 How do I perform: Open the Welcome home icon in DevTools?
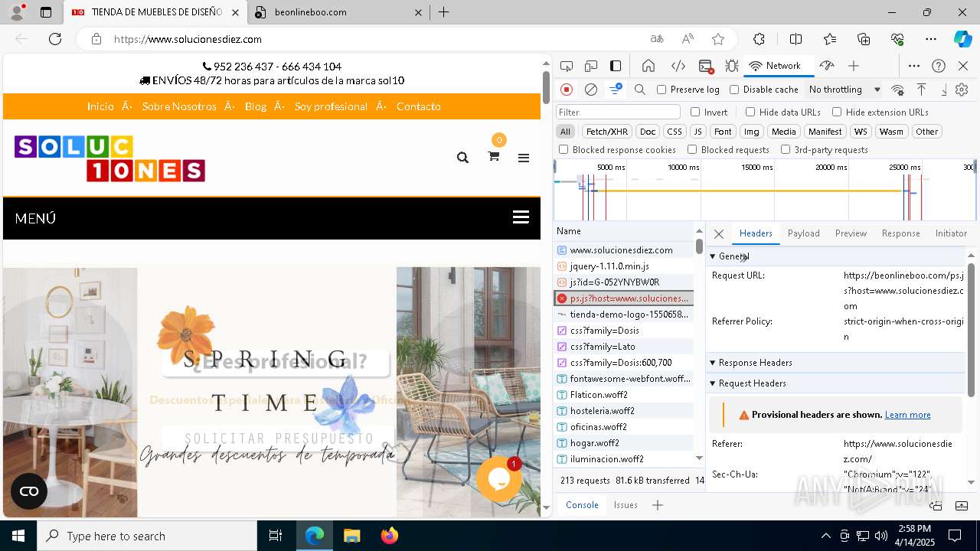pyautogui.click(x=648, y=66)
